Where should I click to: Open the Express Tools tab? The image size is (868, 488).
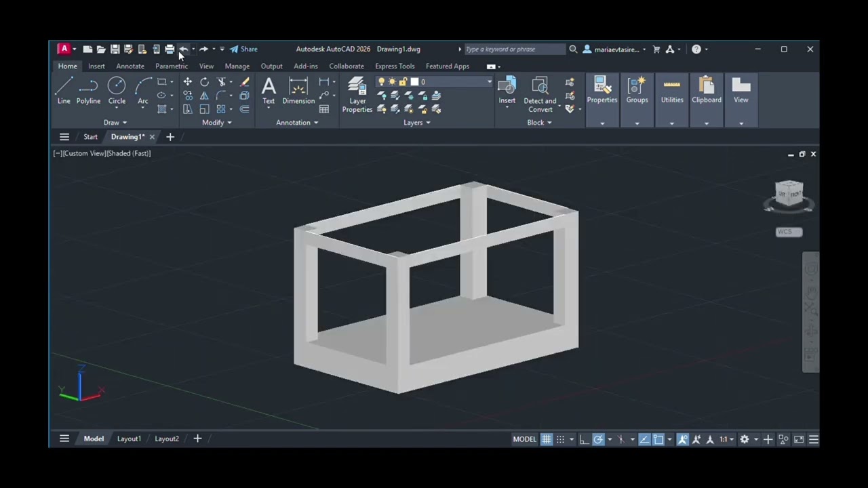coord(395,66)
